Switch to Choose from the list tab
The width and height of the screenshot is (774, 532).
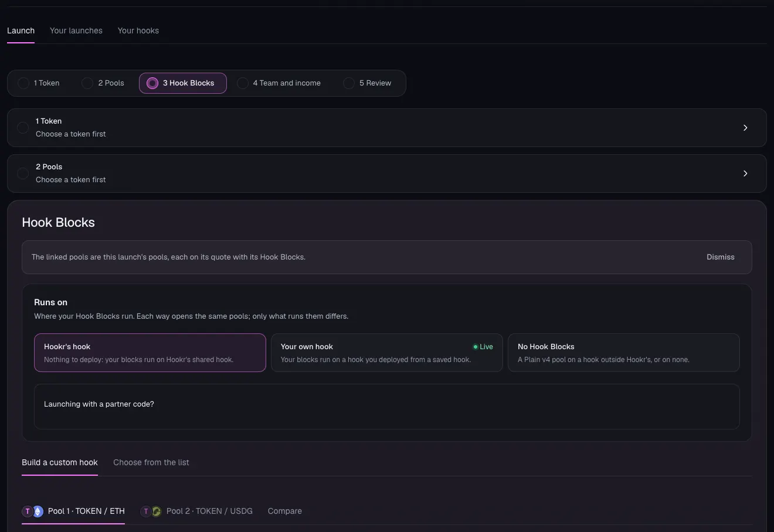[x=151, y=462]
